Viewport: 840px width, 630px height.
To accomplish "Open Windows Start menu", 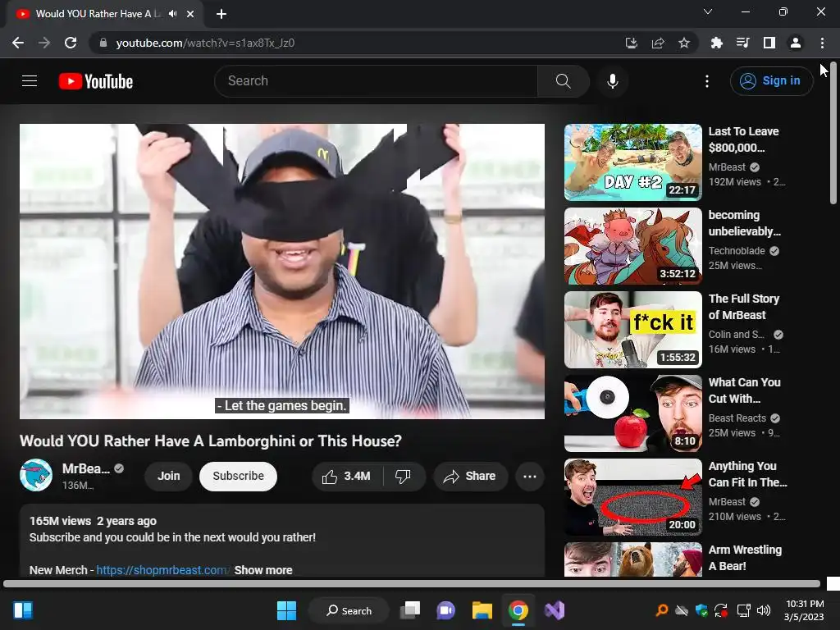I will (x=286, y=610).
